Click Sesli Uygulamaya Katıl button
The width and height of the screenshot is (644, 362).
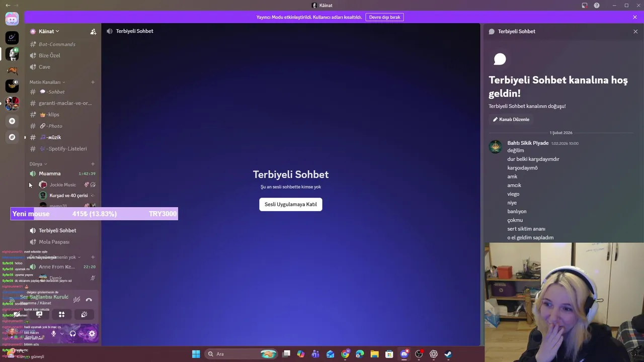(291, 204)
